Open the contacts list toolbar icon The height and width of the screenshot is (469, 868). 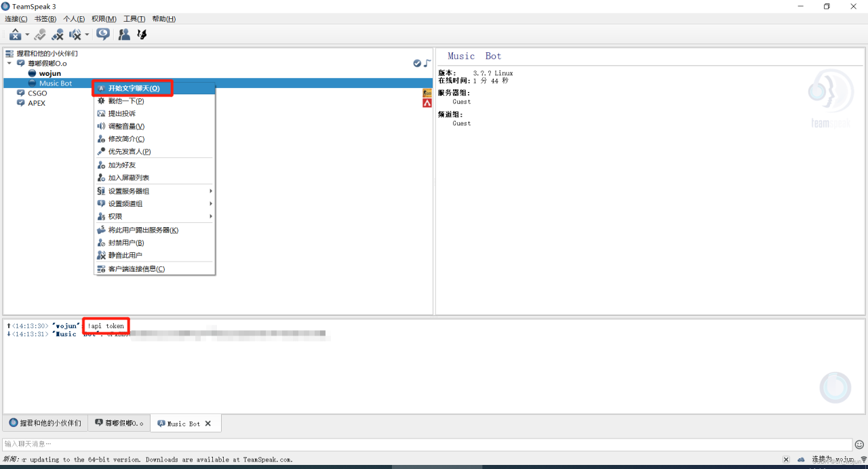(124, 34)
